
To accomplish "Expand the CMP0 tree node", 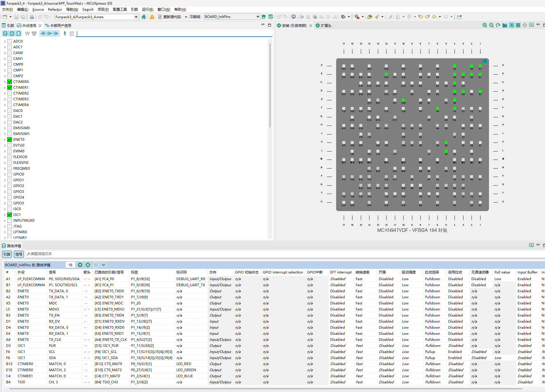I will 5,64.
